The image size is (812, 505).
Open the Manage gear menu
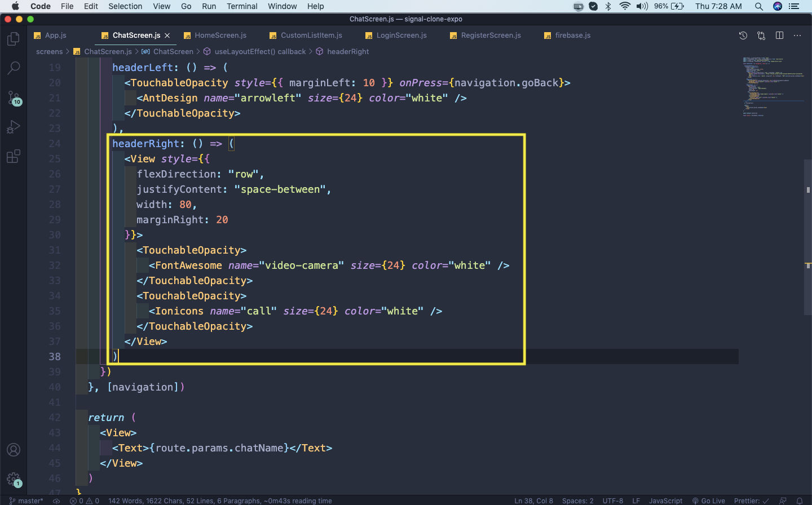14,480
